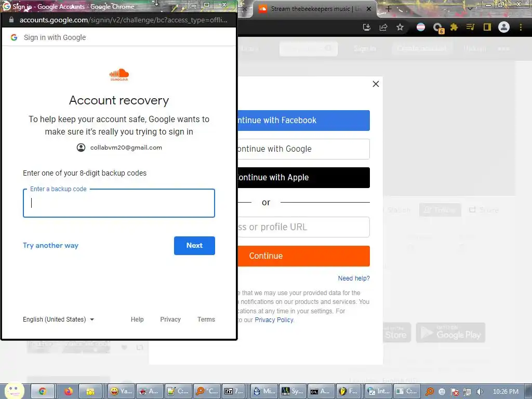
Task: Click the share page icon in Chrome toolbar
Action: click(383, 27)
